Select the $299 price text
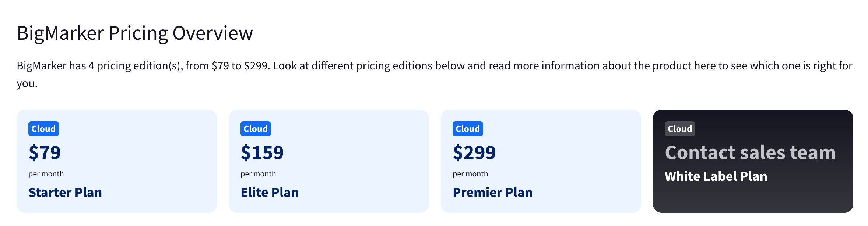 474,153
